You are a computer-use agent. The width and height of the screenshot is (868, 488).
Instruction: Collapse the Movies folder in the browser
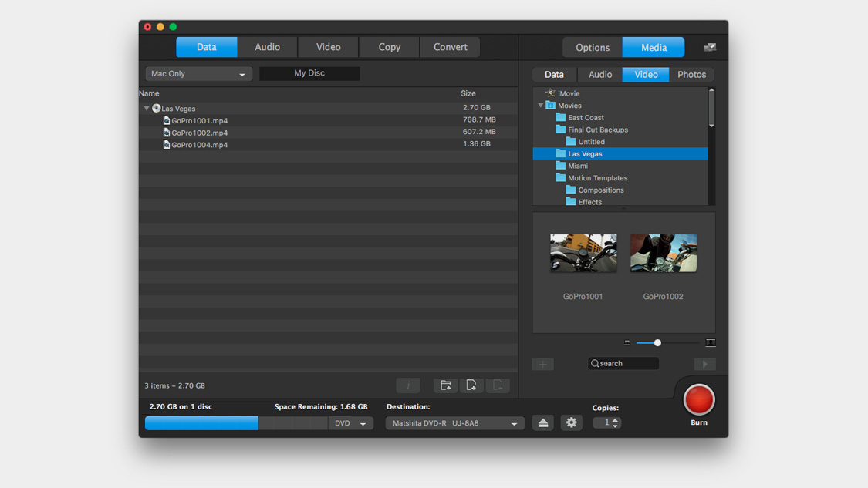pyautogui.click(x=540, y=106)
